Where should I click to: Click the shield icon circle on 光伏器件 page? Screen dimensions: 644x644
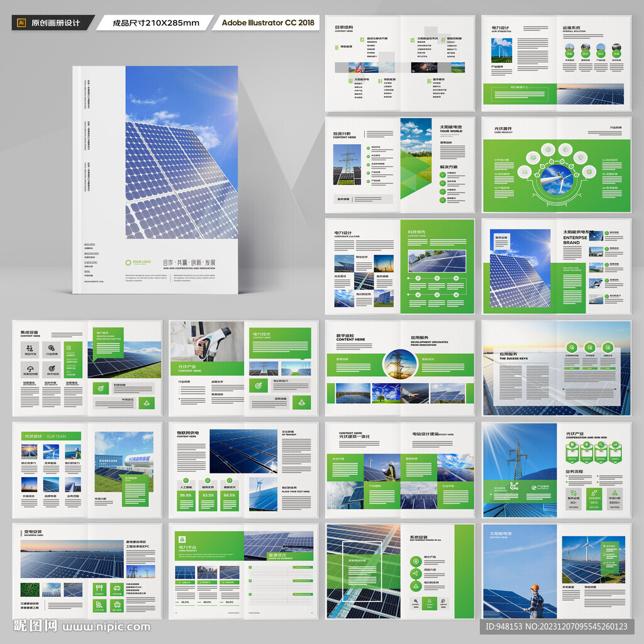[580, 157]
